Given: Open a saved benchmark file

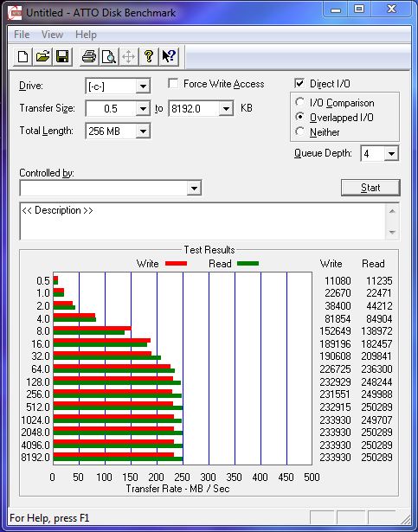Looking at the screenshot, I should [42, 56].
